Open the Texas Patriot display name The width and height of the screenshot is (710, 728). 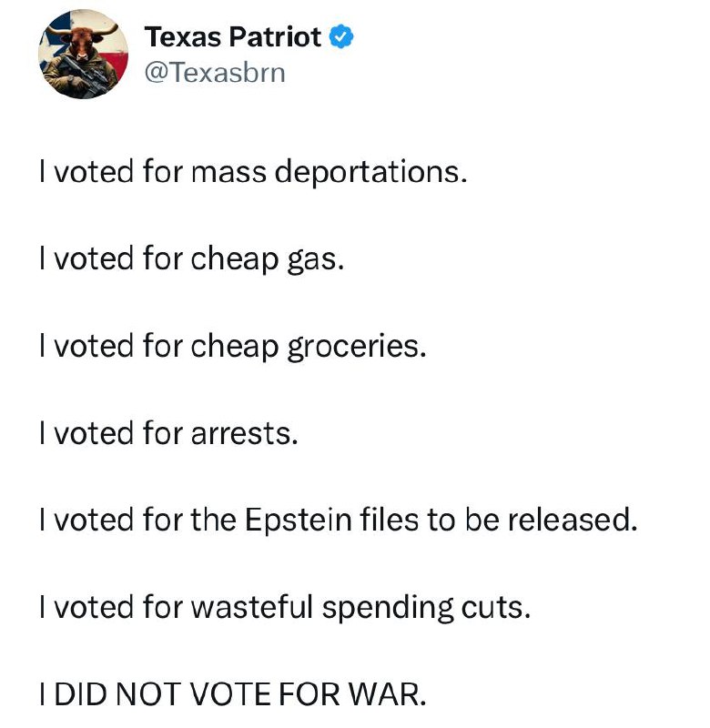(233, 36)
